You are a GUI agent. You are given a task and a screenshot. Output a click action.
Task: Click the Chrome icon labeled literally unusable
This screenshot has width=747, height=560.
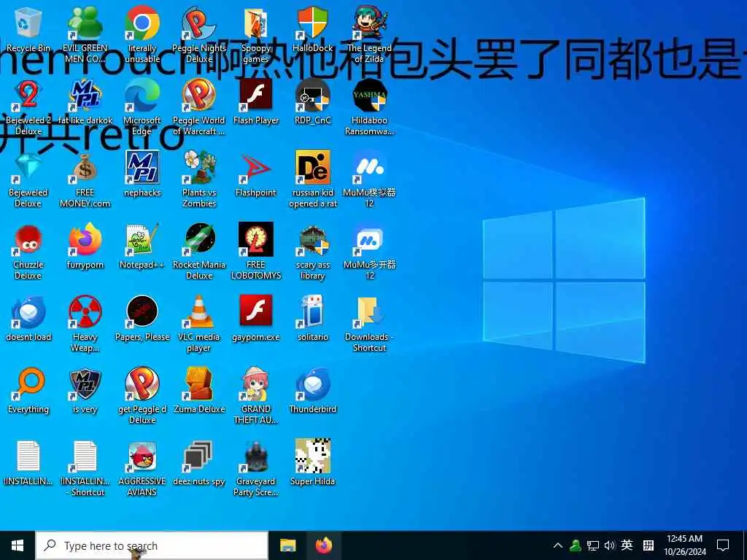pos(142,24)
